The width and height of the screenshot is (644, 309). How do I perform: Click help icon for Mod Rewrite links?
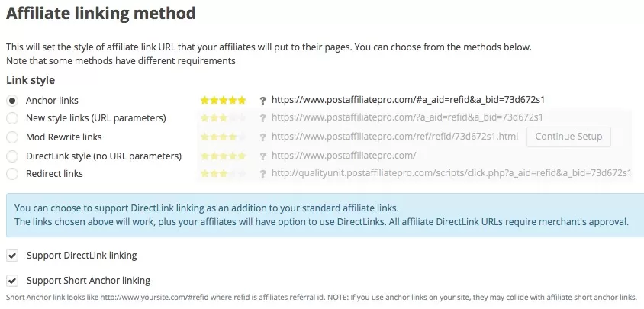(262, 137)
